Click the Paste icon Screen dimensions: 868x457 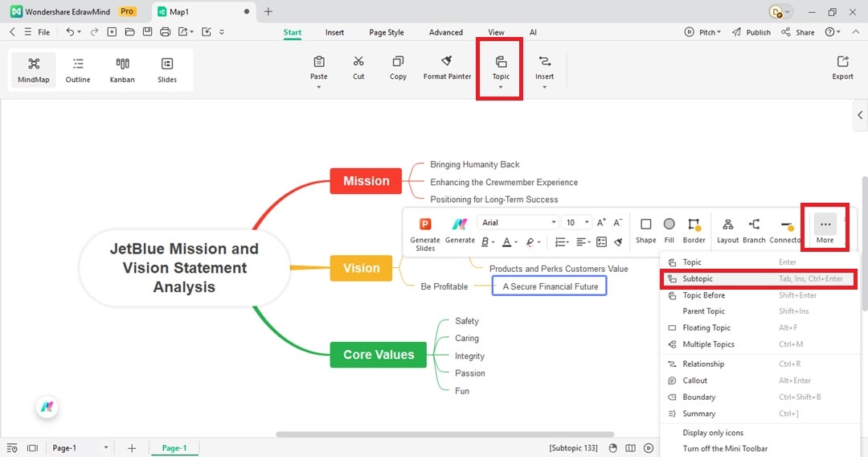tap(319, 61)
